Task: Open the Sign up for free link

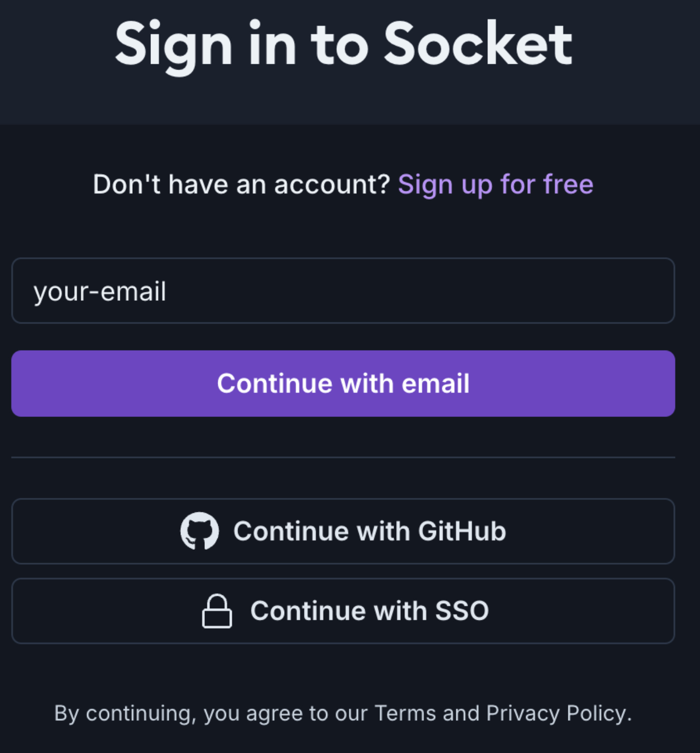Action: point(495,185)
